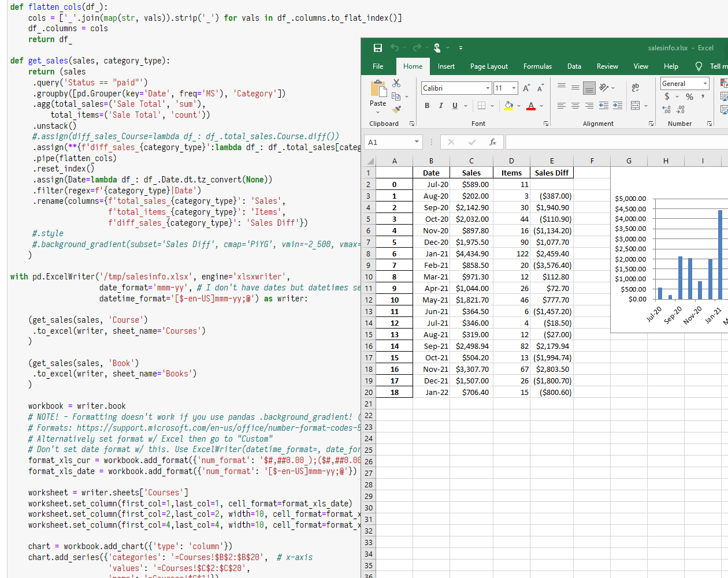Open the File menu

pyautogui.click(x=378, y=66)
